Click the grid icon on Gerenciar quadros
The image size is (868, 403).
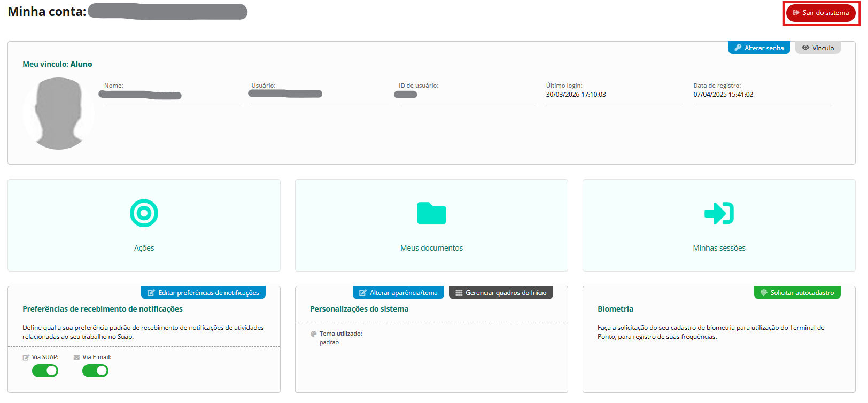(459, 293)
